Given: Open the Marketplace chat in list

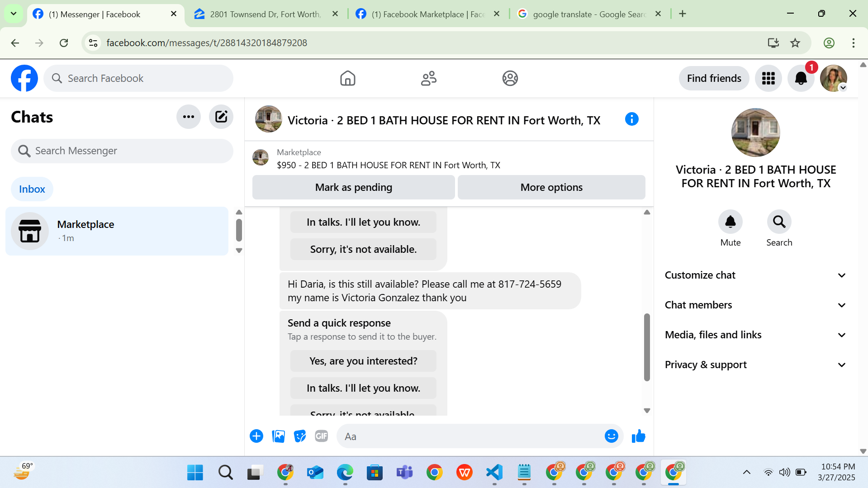Looking at the screenshot, I should (x=117, y=231).
